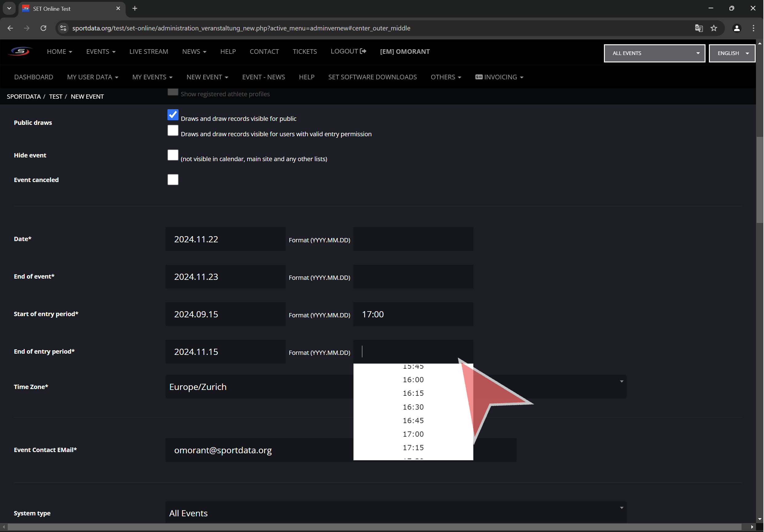The width and height of the screenshot is (764, 532).
Task: Open the NEW EVENT menu
Action: pos(207,77)
